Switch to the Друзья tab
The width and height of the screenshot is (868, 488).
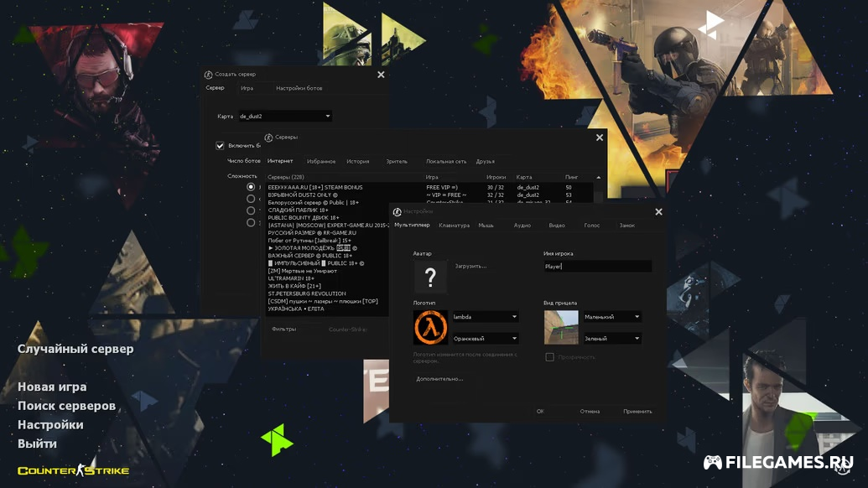[x=486, y=162]
